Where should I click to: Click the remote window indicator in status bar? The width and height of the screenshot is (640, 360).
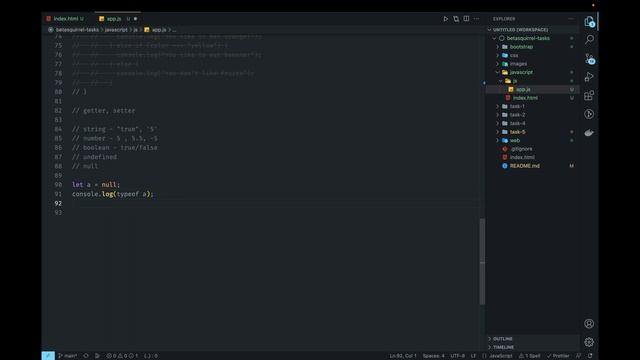pyautogui.click(x=48, y=356)
